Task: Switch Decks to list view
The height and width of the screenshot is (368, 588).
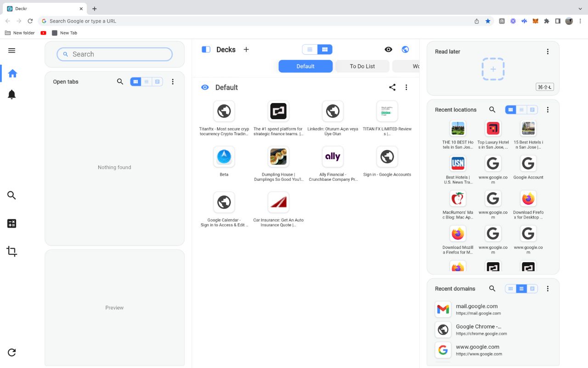Action: [x=310, y=50]
